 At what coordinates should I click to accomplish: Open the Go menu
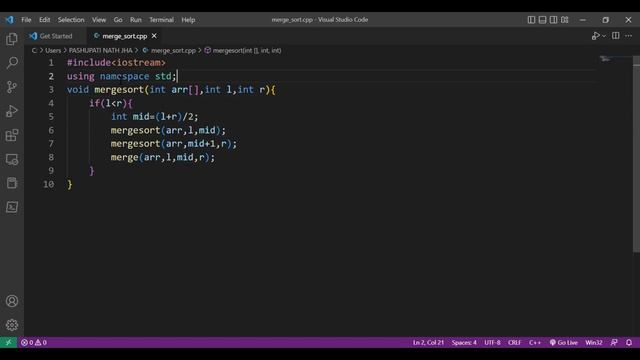click(x=118, y=20)
